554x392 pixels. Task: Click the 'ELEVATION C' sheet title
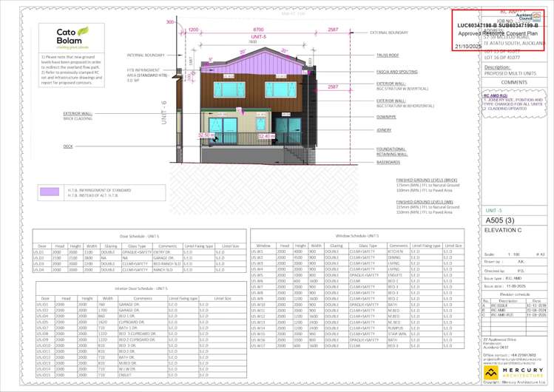[503, 230]
